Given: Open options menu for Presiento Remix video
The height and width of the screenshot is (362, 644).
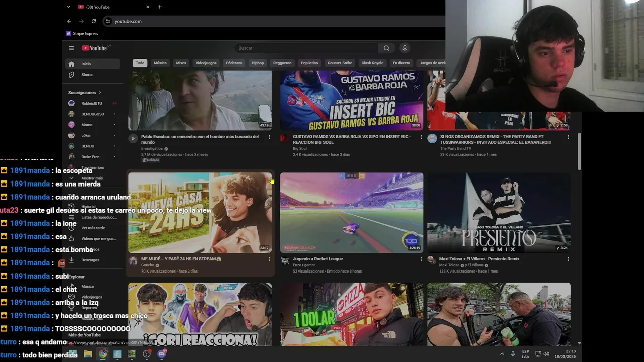Looking at the screenshot, I should [568, 259].
